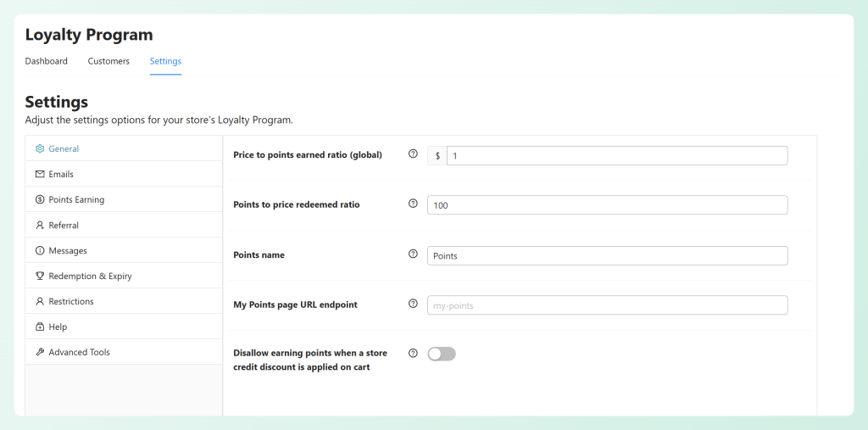Click the Points Earning dollar icon
868x430 pixels.
click(x=40, y=199)
